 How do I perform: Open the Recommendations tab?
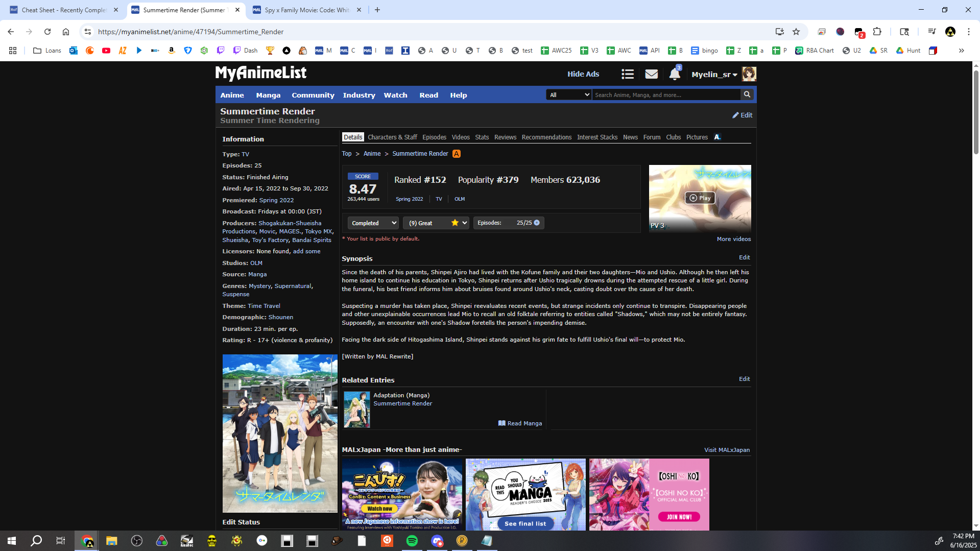pos(546,137)
